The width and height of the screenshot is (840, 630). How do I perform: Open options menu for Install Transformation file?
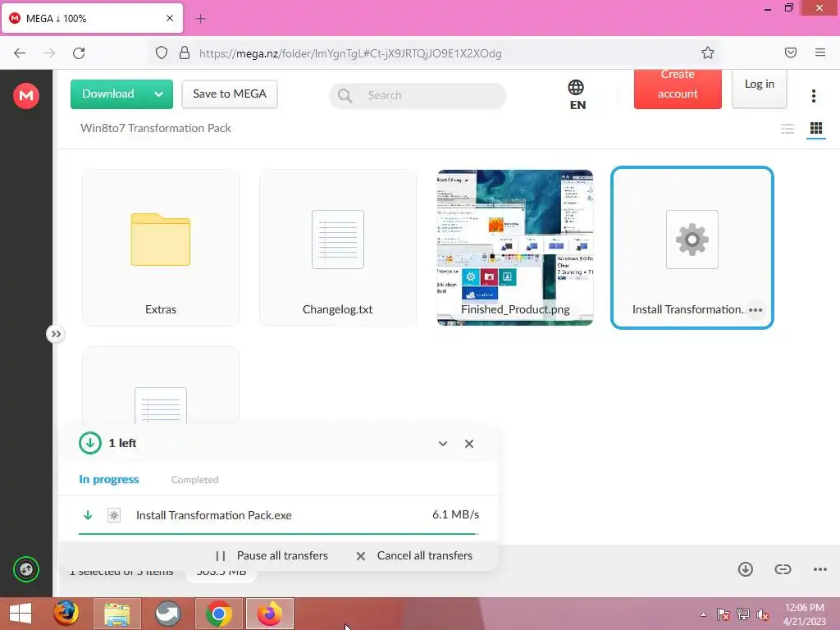756,309
